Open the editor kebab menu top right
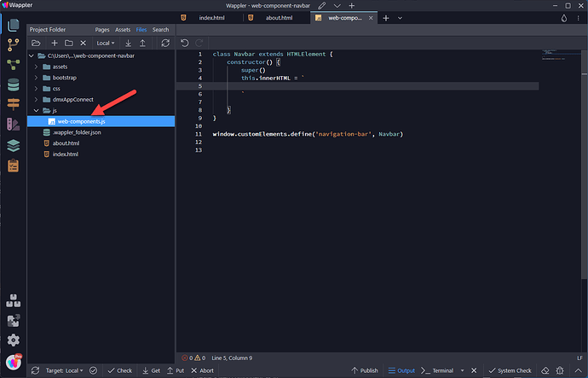Viewport: 588px width, 378px height. (579, 18)
